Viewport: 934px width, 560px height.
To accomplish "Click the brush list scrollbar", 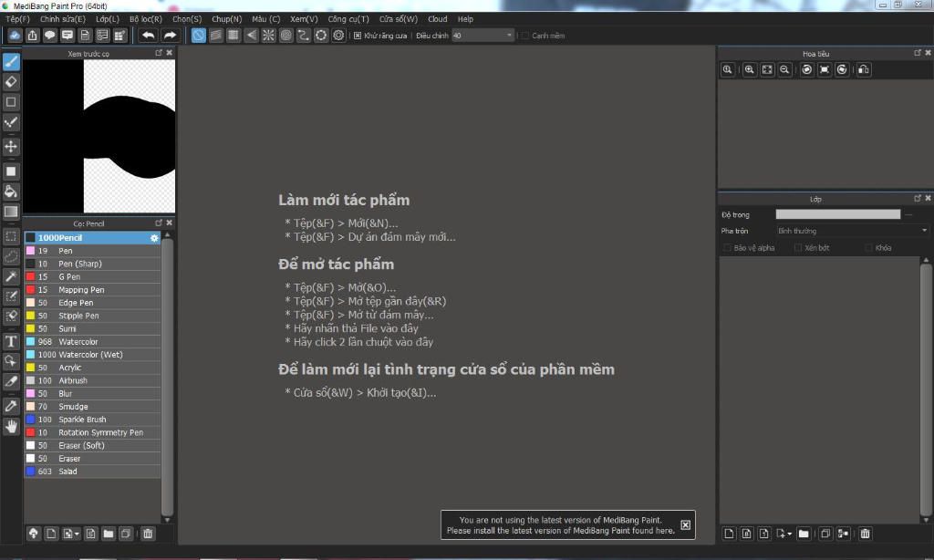I will point(168,377).
